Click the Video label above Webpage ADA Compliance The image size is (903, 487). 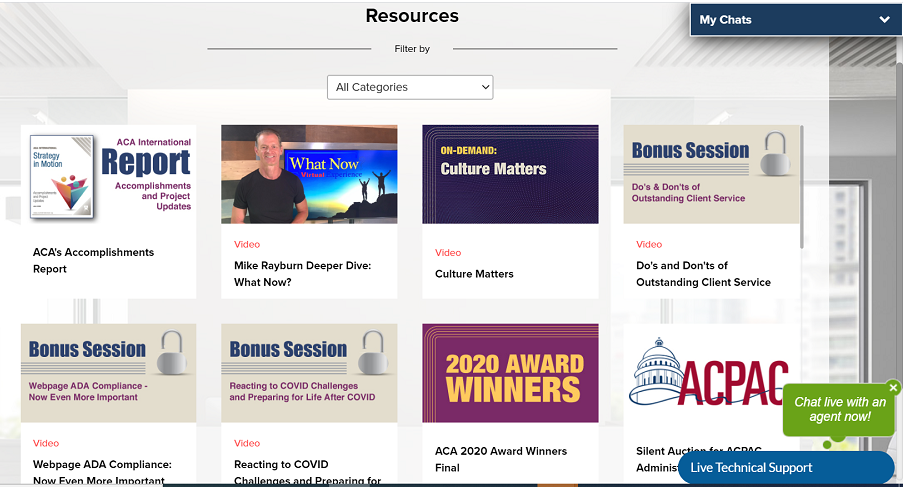[46, 443]
